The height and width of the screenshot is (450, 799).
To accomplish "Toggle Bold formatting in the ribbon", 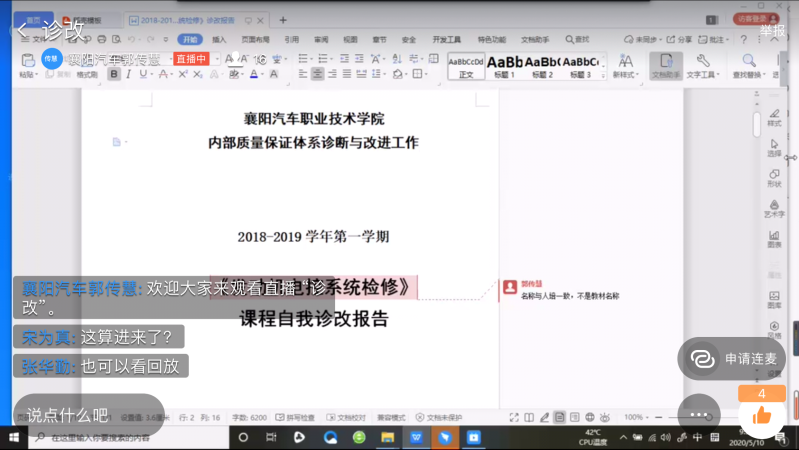I will [114, 74].
